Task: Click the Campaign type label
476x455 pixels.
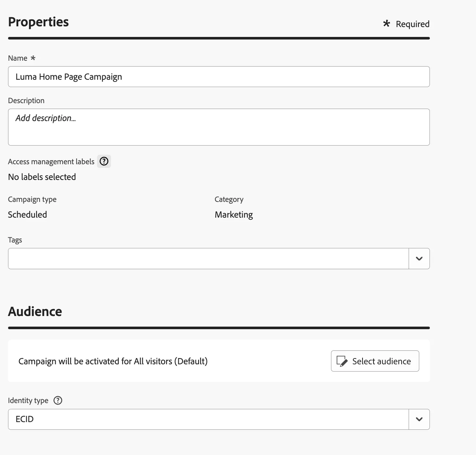Action: click(x=32, y=199)
